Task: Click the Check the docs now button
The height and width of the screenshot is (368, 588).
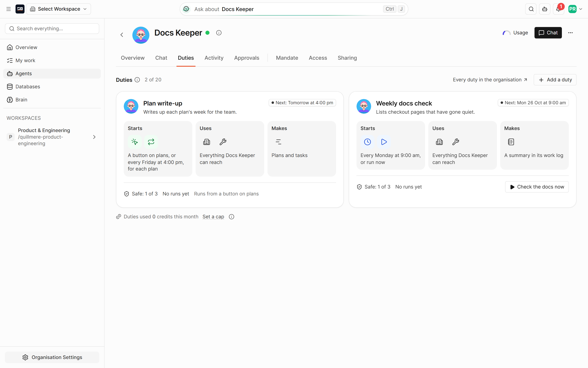Action: tap(537, 187)
